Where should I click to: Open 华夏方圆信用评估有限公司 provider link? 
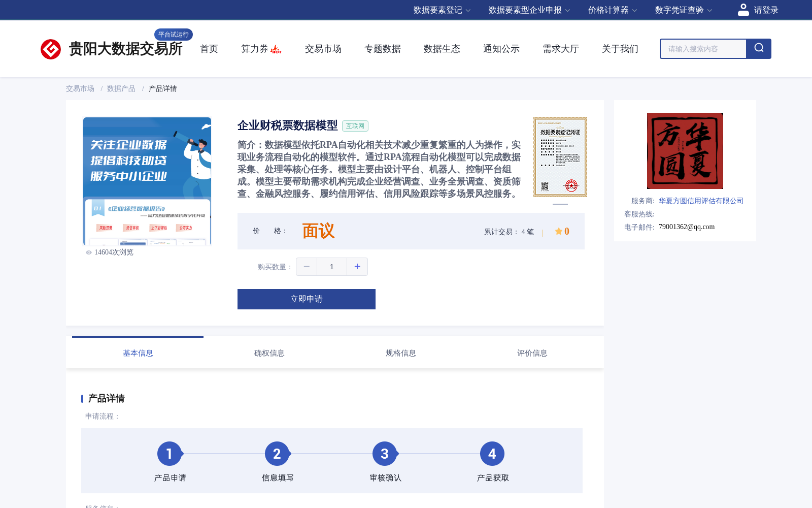point(701,201)
